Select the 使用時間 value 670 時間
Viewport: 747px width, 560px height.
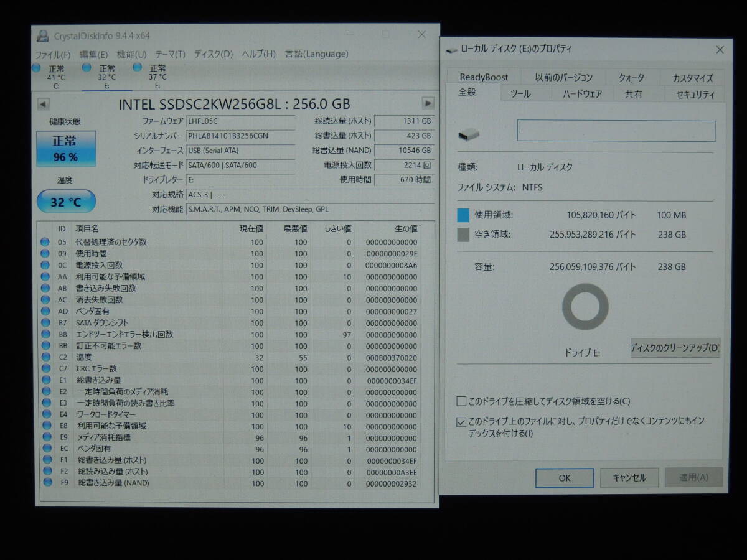click(x=405, y=180)
